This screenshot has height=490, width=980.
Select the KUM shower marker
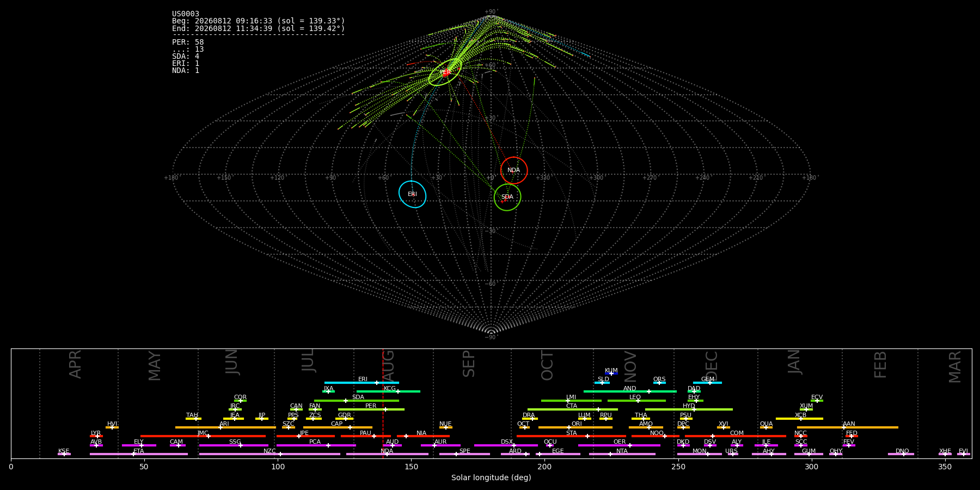(611, 373)
